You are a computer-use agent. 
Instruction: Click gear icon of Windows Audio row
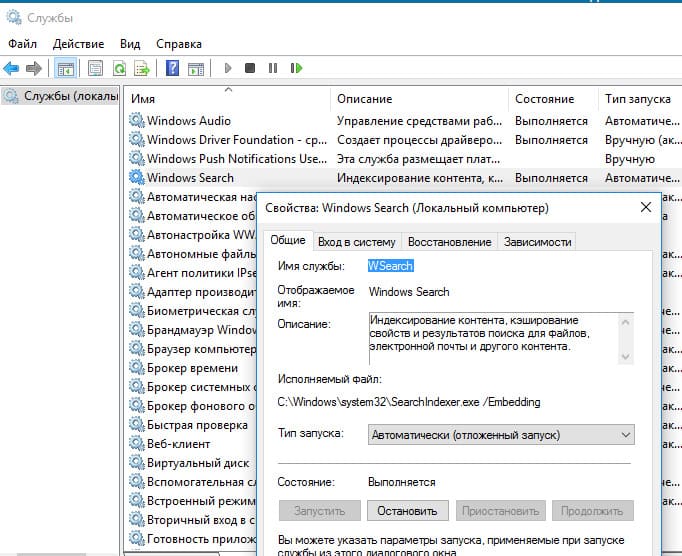(137, 120)
